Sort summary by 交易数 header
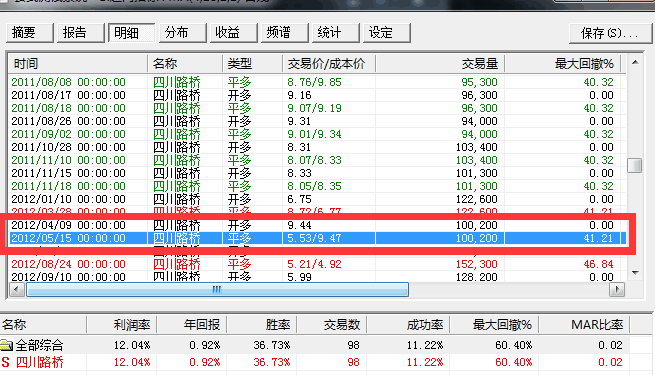The height and width of the screenshot is (375, 655). click(332, 324)
